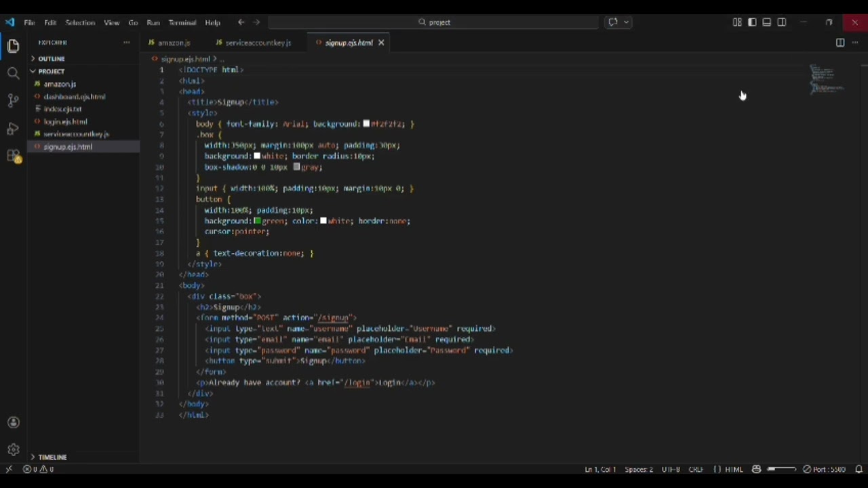
Task: Open dashboard.ejs.html in the file tree
Action: 74,97
